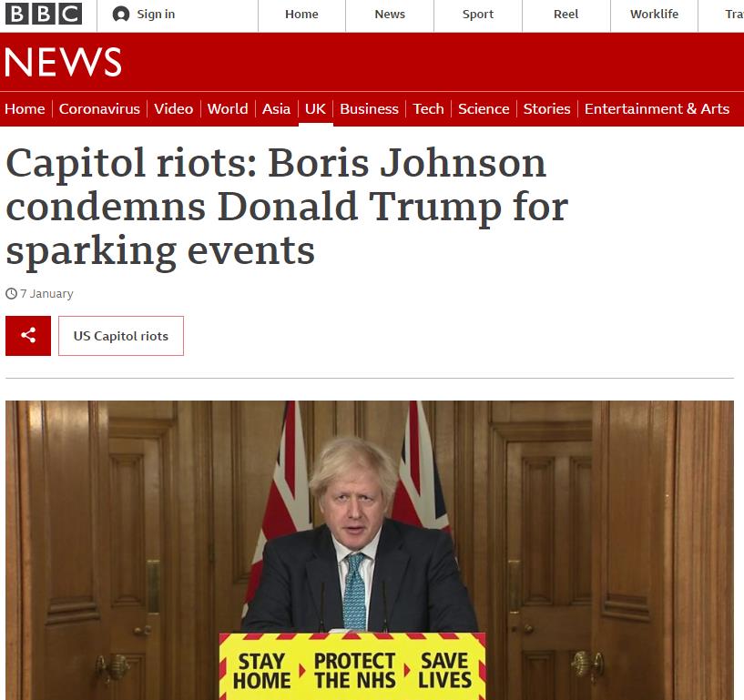Click the Sign in link
The image size is (744, 700).
[156, 15]
